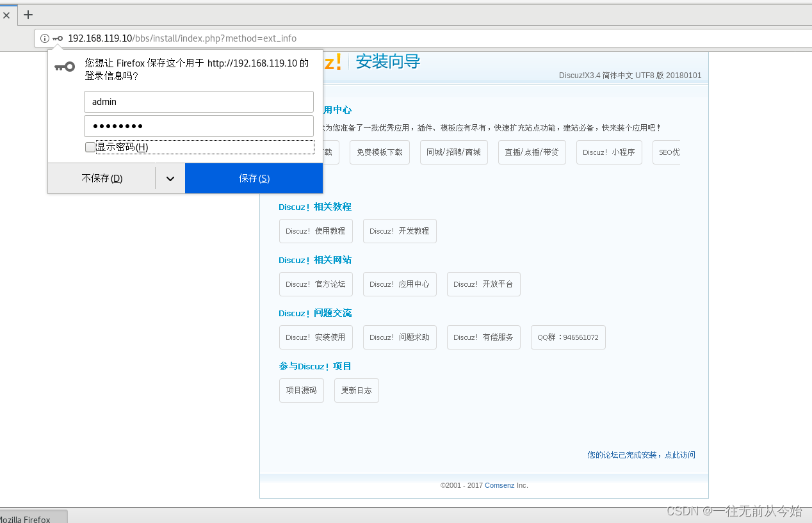Click the Discuz！相关教程 heading

pos(315,207)
